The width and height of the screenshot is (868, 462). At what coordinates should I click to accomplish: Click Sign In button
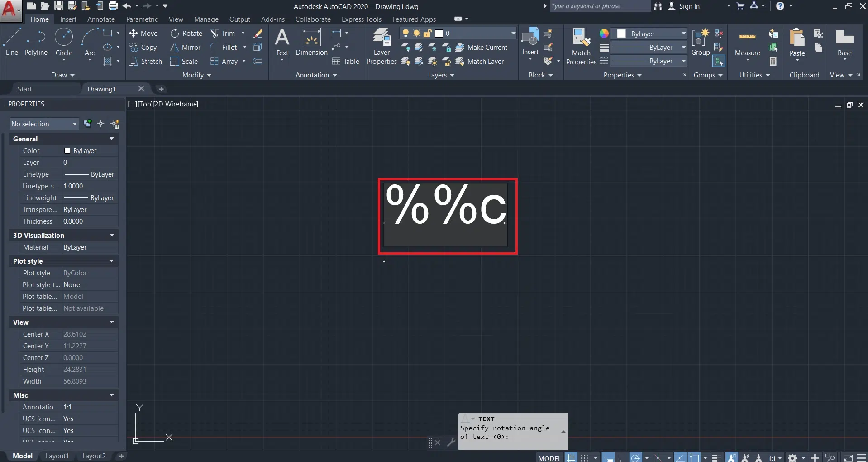point(688,6)
